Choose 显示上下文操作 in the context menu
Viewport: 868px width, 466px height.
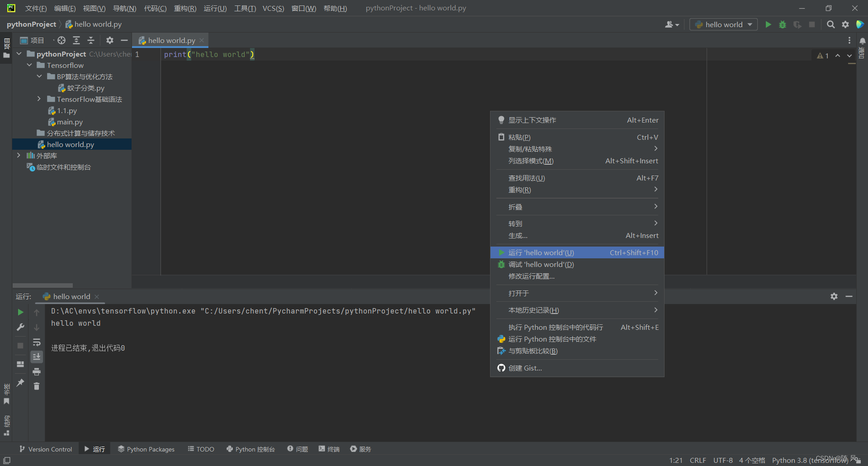(x=577, y=120)
